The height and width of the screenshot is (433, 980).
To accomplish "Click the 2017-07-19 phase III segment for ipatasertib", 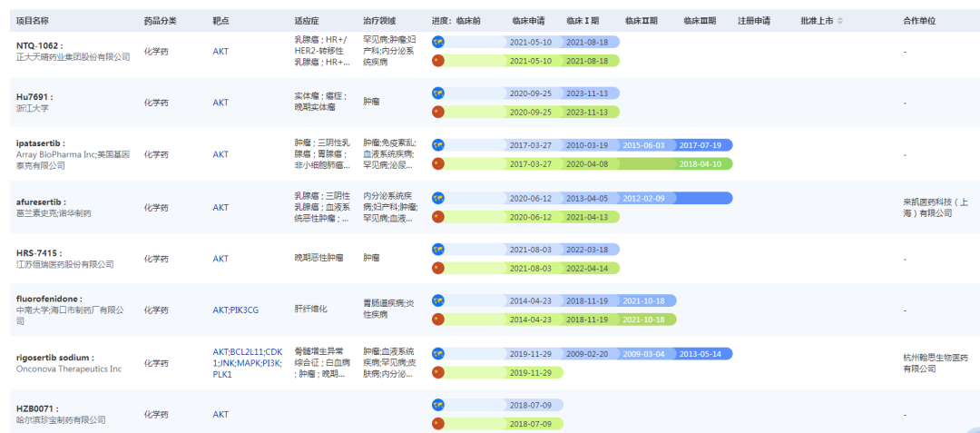I will pos(701,145).
